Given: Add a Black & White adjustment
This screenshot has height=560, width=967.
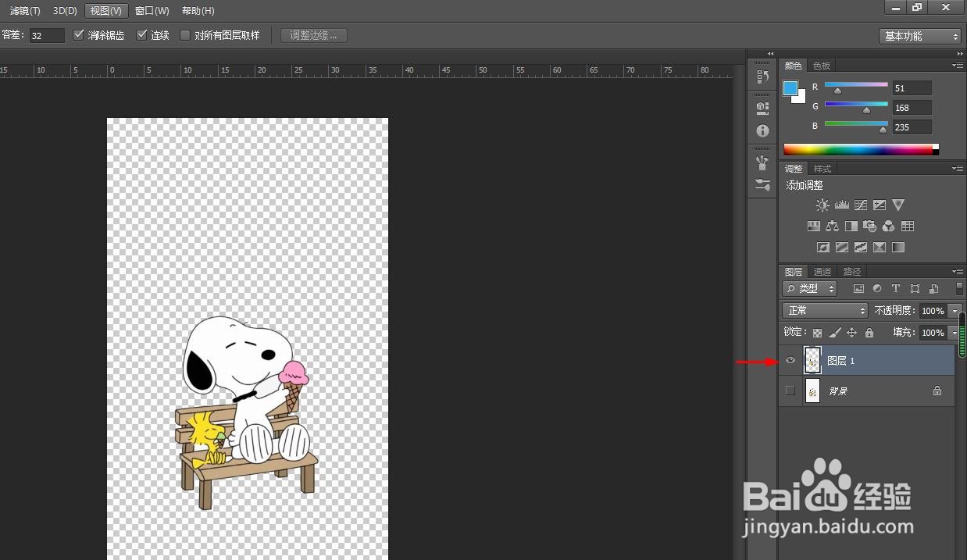Looking at the screenshot, I should [x=851, y=226].
